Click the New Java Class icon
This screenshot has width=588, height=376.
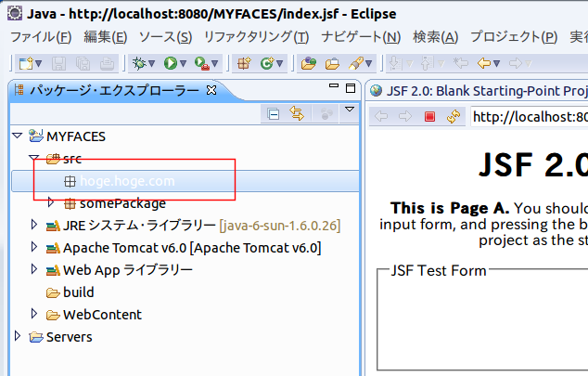tap(267, 63)
